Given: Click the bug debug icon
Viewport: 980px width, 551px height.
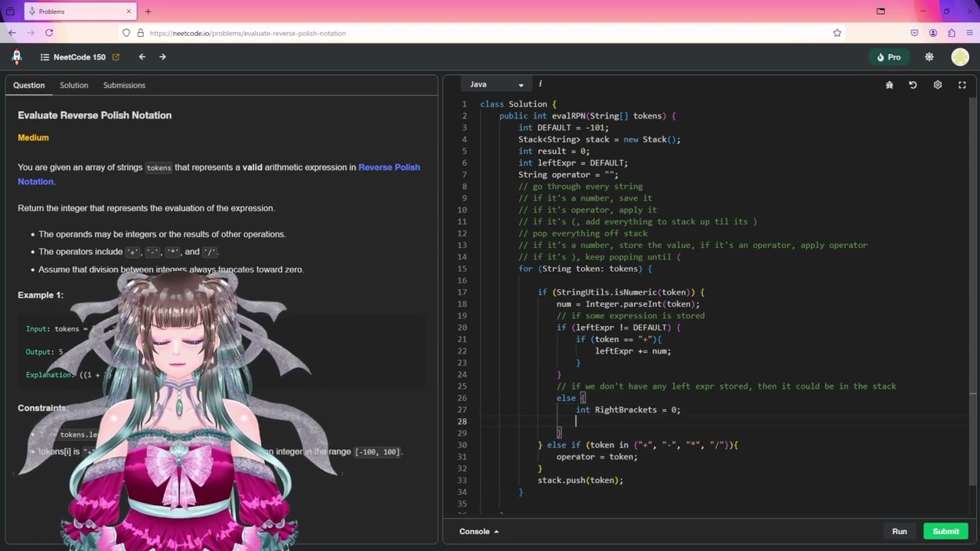Looking at the screenshot, I should [890, 85].
